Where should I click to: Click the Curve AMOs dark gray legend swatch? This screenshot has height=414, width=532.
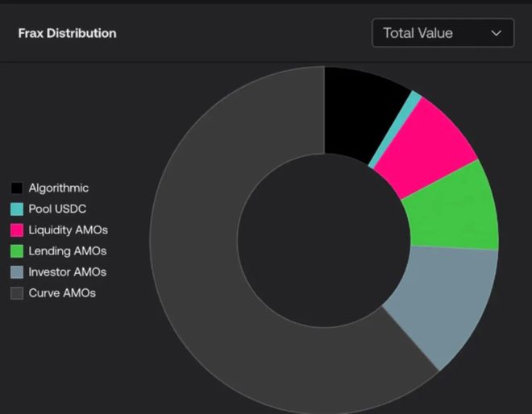pos(17,293)
